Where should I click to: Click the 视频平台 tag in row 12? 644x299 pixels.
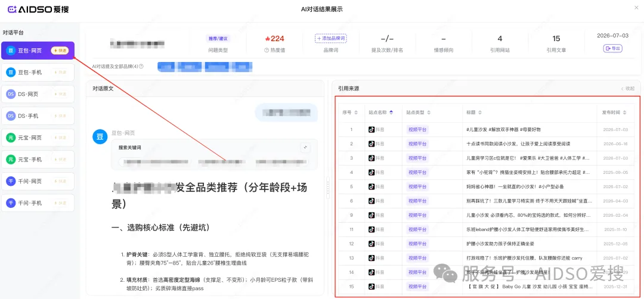(417, 244)
